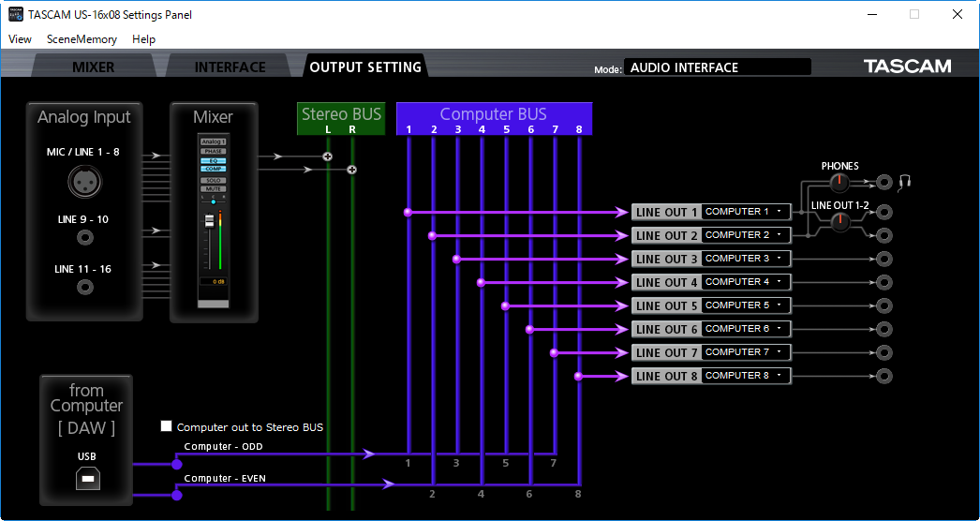Open the LINE OUT 3 source dropdown
This screenshot has height=521, width=980.
747,259
